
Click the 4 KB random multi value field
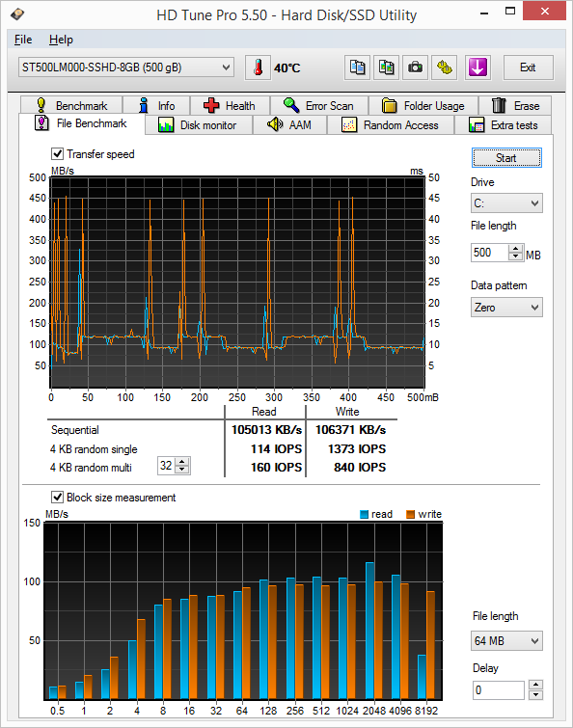click(x=166, y=465)
